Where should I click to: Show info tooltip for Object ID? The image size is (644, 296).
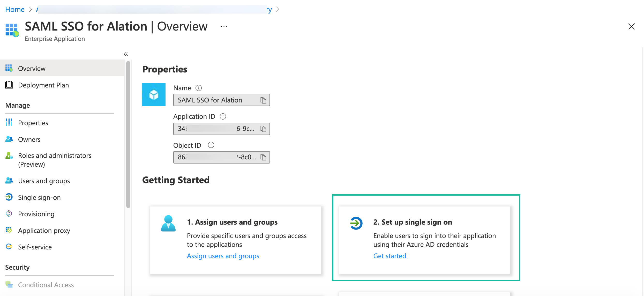pyautogui.click(x=211, y=145)
